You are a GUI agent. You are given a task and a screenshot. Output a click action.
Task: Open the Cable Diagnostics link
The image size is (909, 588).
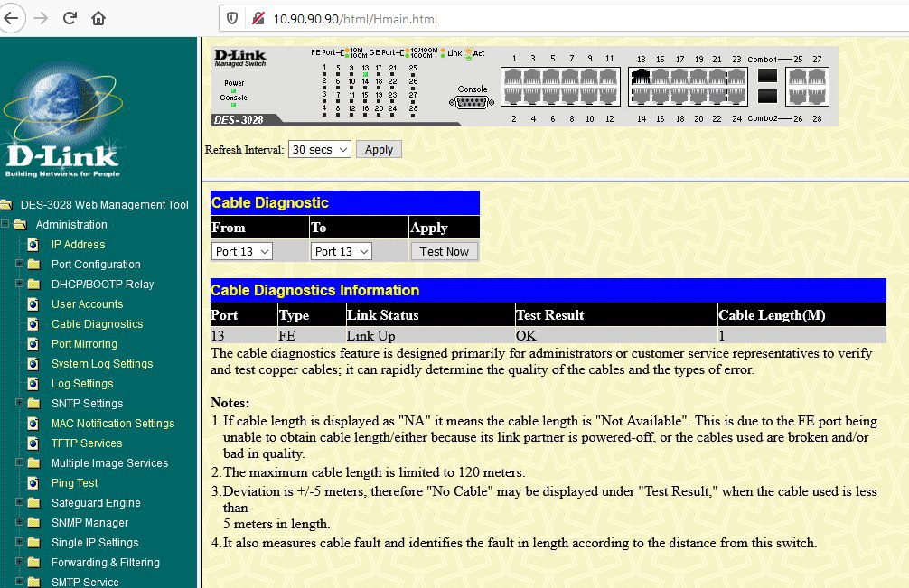click(97, 324)
